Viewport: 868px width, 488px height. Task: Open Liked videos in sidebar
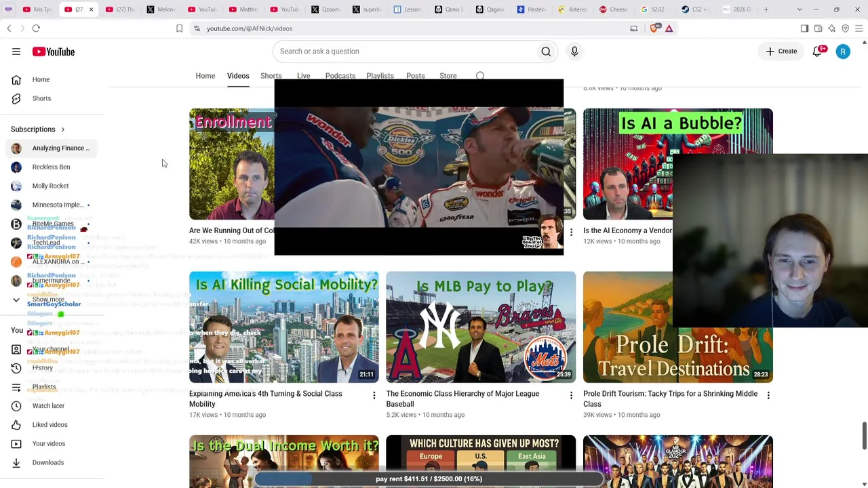click(x=50, y=425)
